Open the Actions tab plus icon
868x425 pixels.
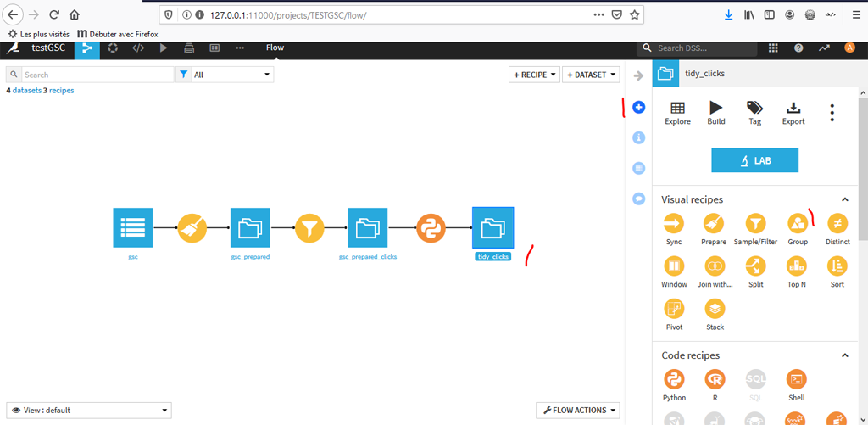[639, 108]
